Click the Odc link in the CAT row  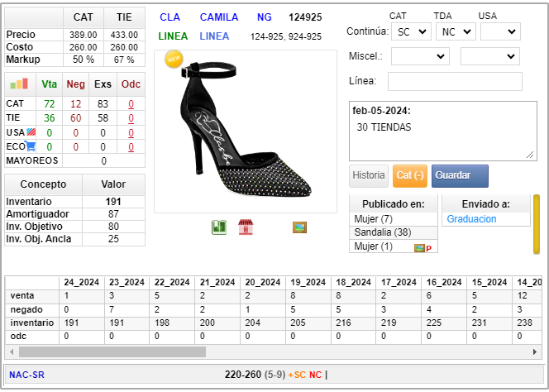coord(131,104)
